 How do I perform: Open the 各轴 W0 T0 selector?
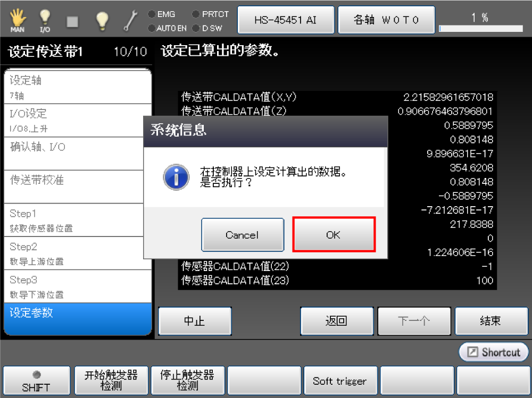(386, 20)
